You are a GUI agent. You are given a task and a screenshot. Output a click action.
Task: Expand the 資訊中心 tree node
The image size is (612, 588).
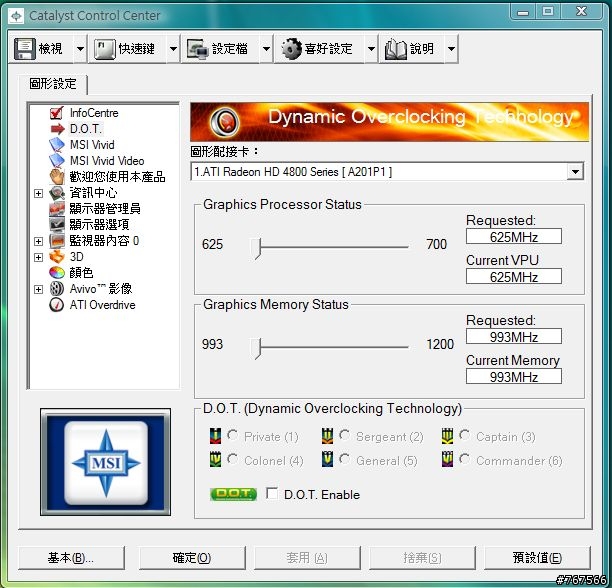tap(38, 193)
